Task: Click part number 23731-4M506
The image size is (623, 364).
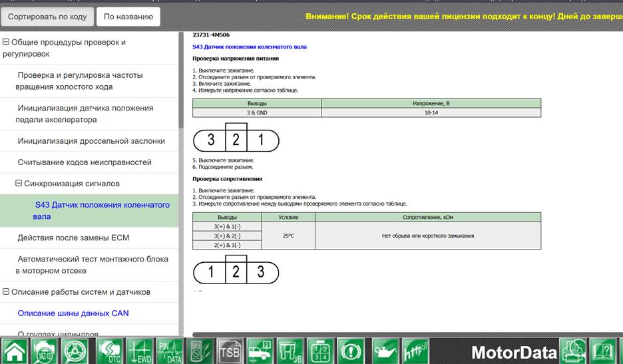Action: 211,35
